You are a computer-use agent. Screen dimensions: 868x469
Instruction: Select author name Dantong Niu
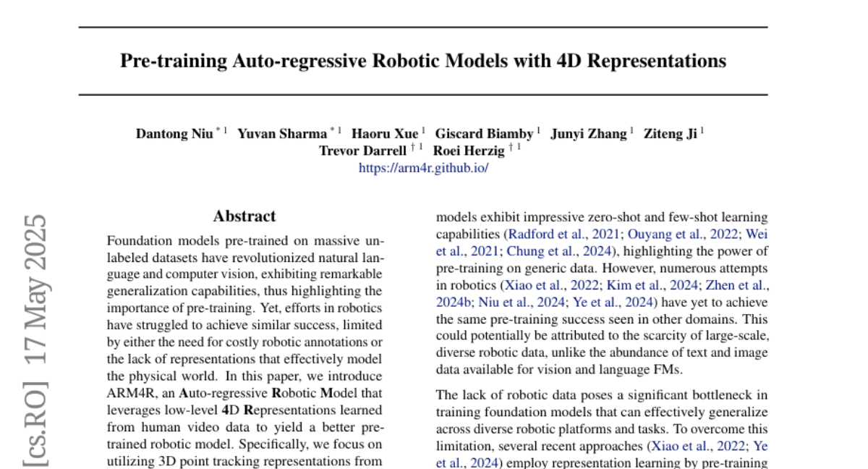(x=174, y=134)
